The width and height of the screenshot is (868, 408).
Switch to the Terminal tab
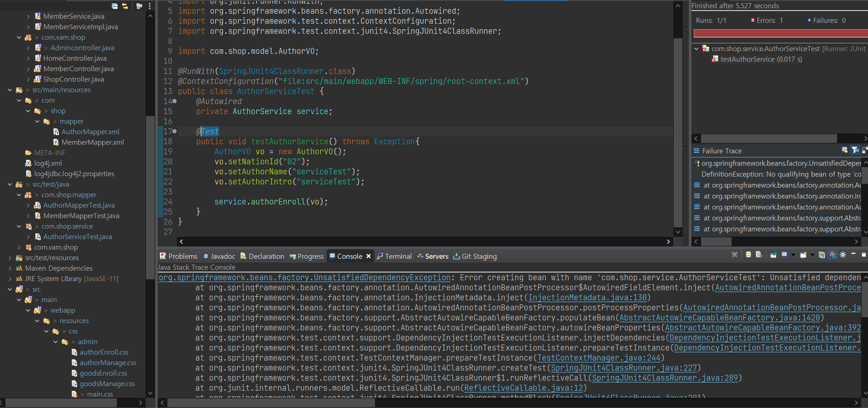[x=394, y=256]
